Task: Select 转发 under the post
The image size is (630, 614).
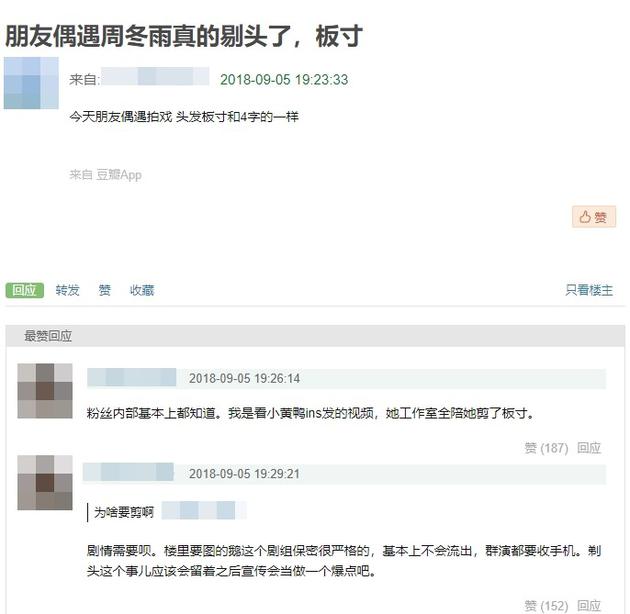Action: pyautogui.click(x=68, y=290)
